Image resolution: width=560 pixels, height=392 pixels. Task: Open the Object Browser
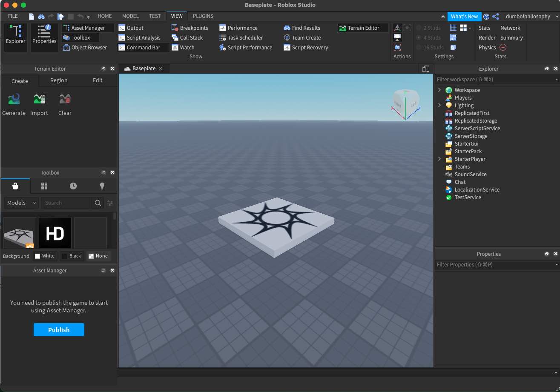(84, 47)
